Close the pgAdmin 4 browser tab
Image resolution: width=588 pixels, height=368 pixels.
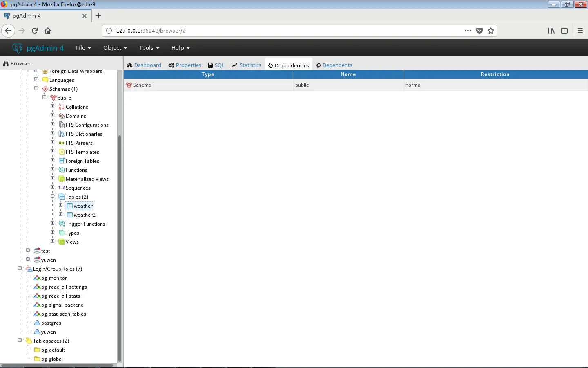(85, 16)
